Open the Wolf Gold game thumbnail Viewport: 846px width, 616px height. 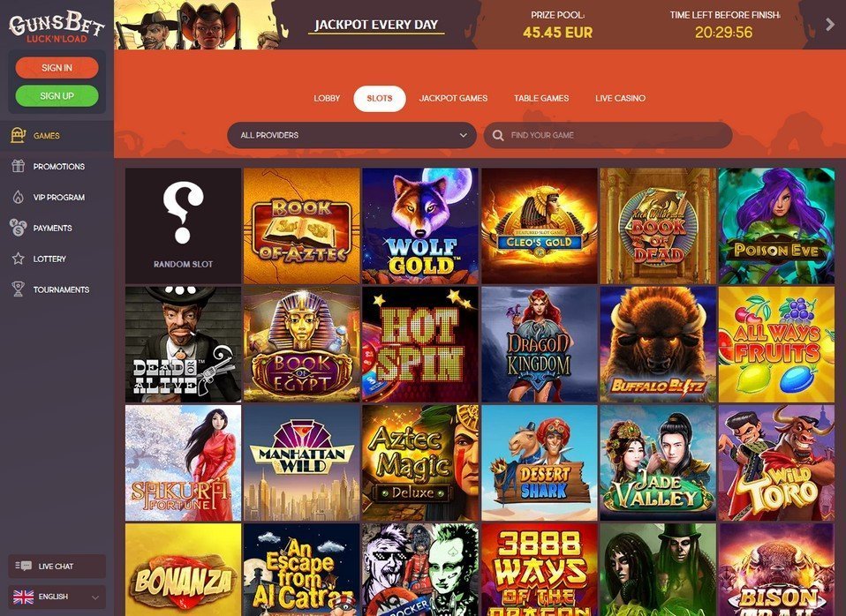coord(420,225)
